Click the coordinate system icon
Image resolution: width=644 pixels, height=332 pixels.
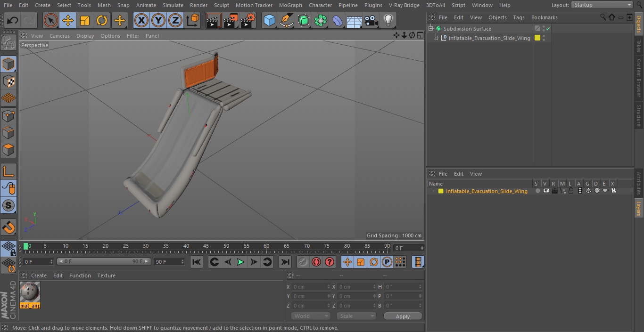(x=193, y=20)
